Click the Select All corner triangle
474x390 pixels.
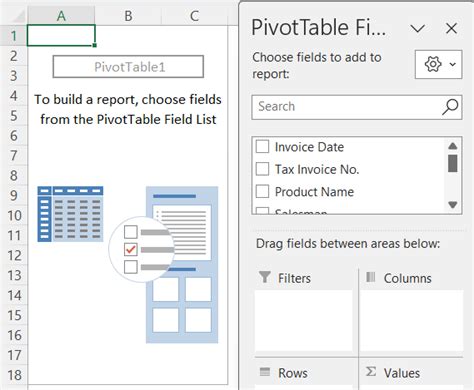[x=17, y=16]
